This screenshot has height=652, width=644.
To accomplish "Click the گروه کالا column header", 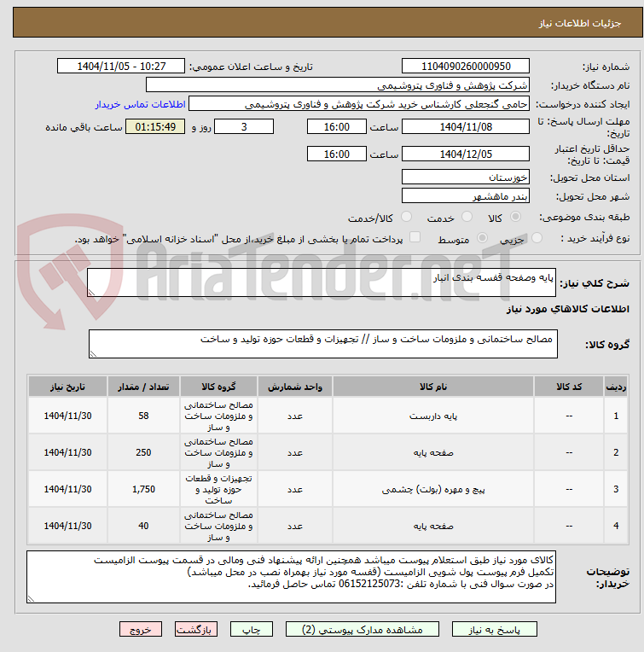I will [x=218, y=387].
